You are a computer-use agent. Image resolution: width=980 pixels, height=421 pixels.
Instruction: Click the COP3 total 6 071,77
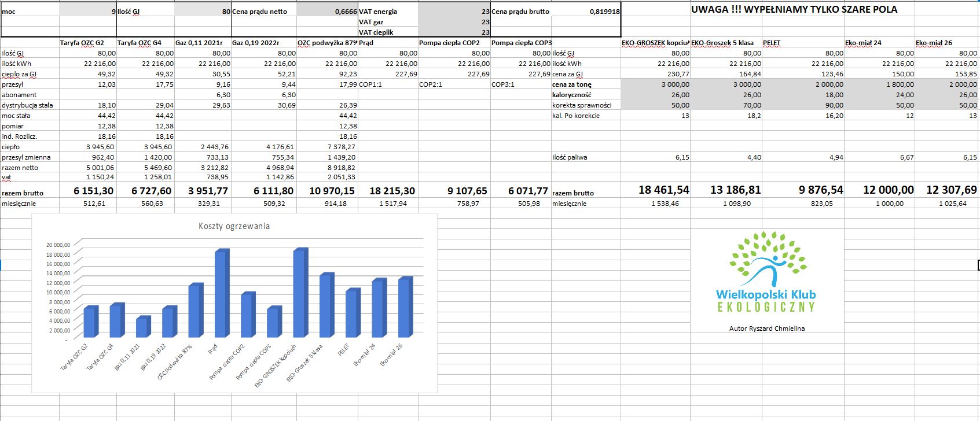point(529,190)
